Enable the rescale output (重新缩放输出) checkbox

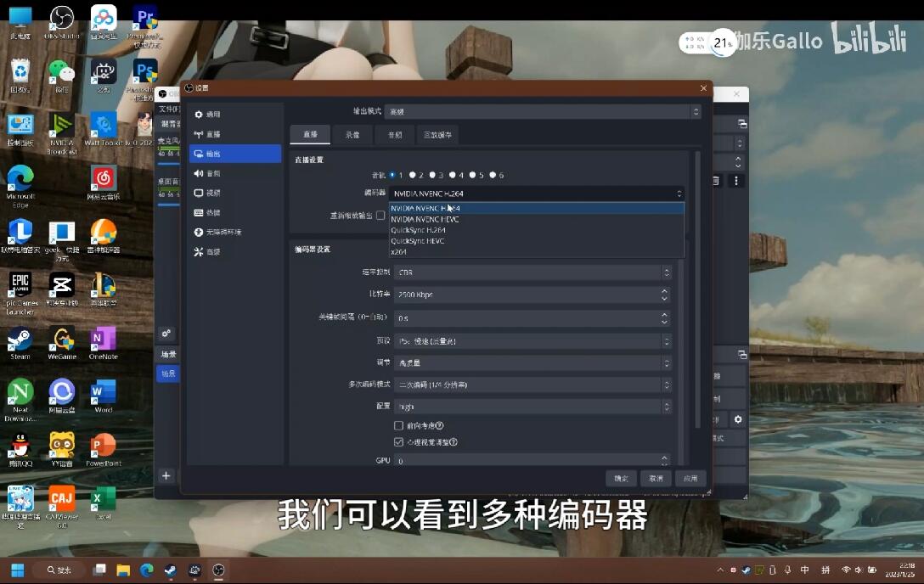pyautogui.click(x=380, y=216)
